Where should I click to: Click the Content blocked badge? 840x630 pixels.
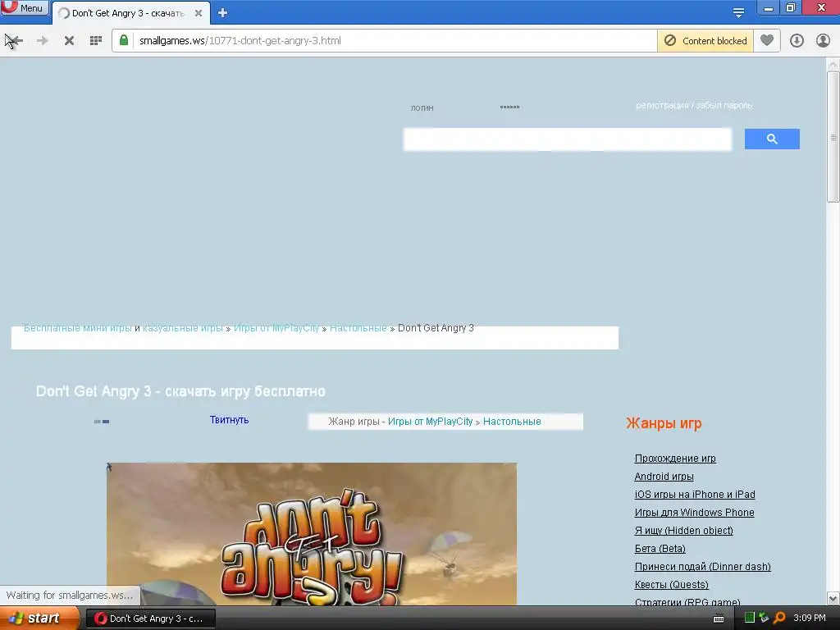705,41
